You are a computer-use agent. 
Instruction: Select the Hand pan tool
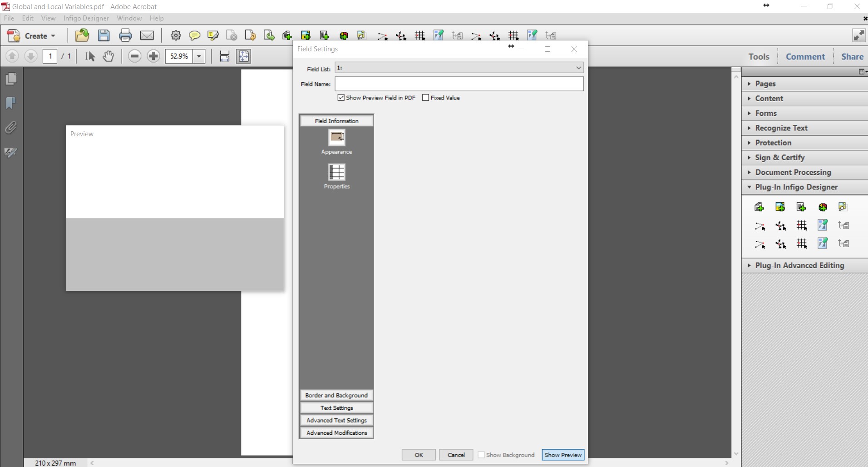pos(108,56)
